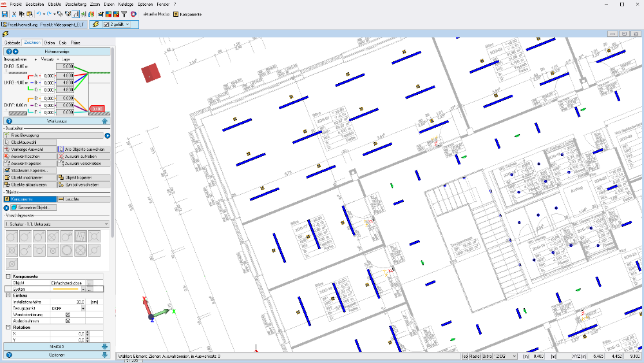Select the first symbol in the Vorschlagswerte grid
The image size is (644, 363).
(12, 237)
